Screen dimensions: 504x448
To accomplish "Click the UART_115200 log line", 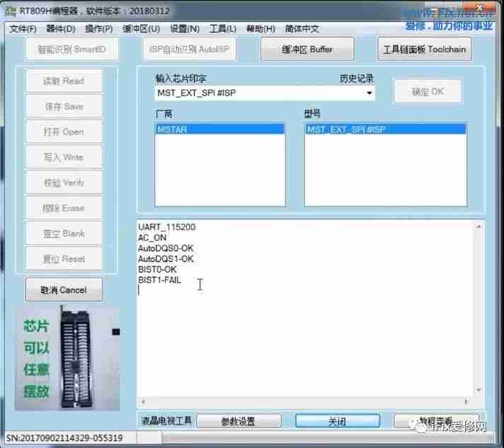I will point(167,227).
